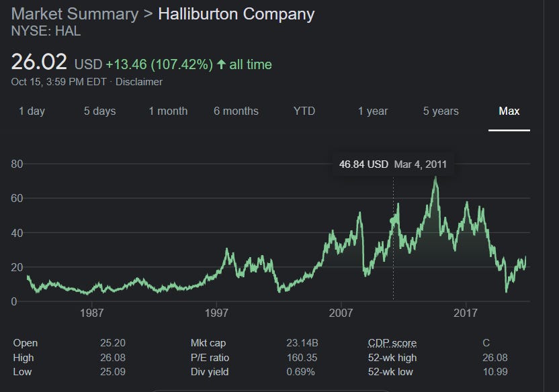Click the NYSE: HAL ticker text
The image size is (559, 392).
point(46,31)
